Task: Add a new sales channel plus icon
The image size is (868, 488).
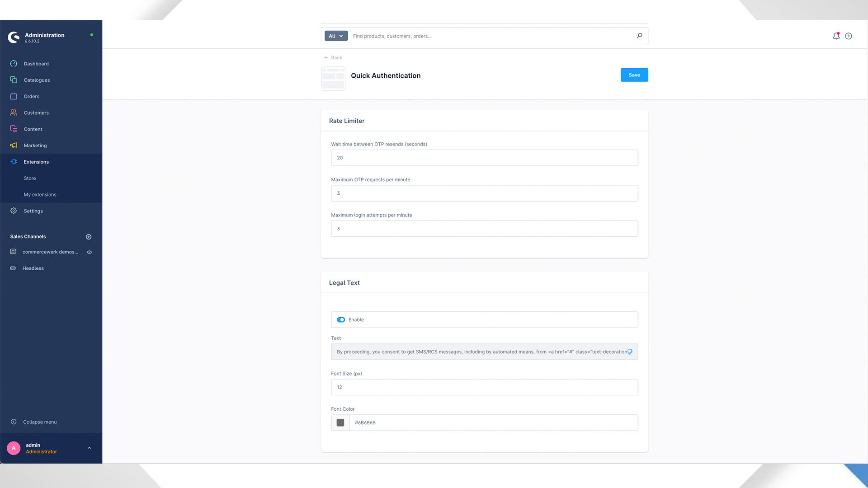Action: [89, 237]
